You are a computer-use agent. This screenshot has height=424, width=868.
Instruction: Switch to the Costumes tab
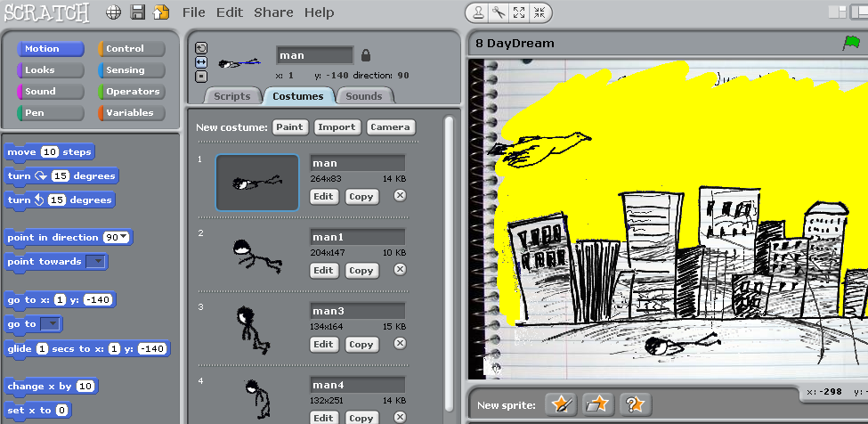coord(298,96)
